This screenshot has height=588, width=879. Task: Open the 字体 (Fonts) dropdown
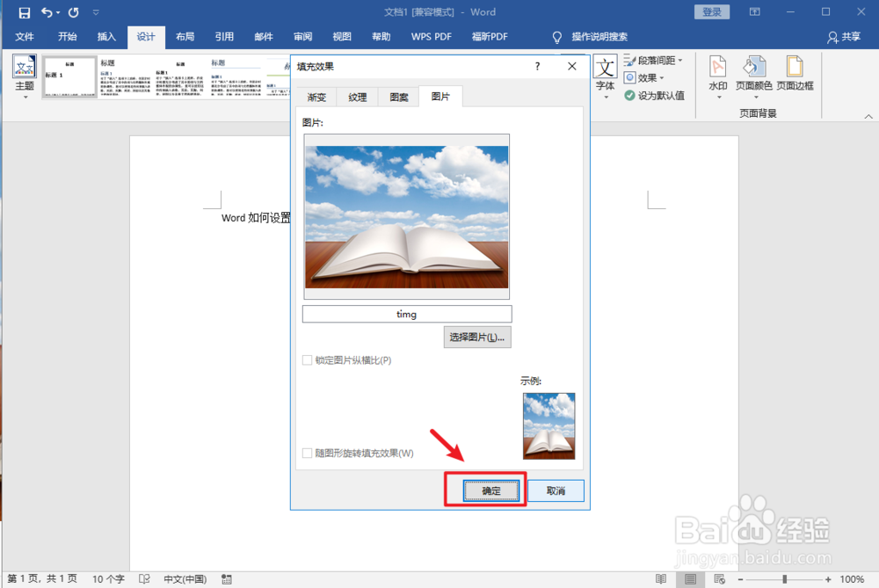[x=606, y=77]
